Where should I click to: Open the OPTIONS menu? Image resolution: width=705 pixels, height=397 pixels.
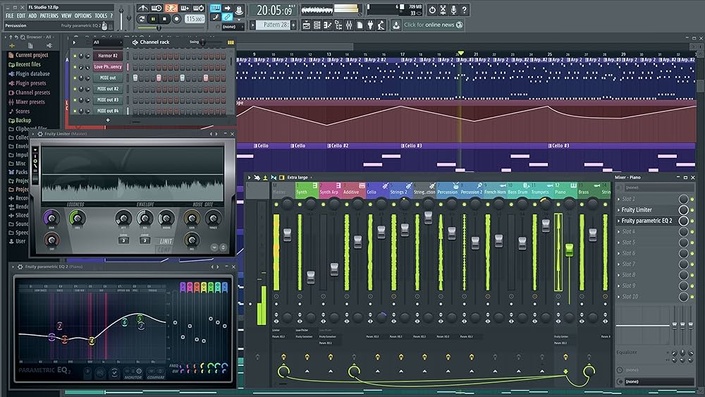[83, 15]
